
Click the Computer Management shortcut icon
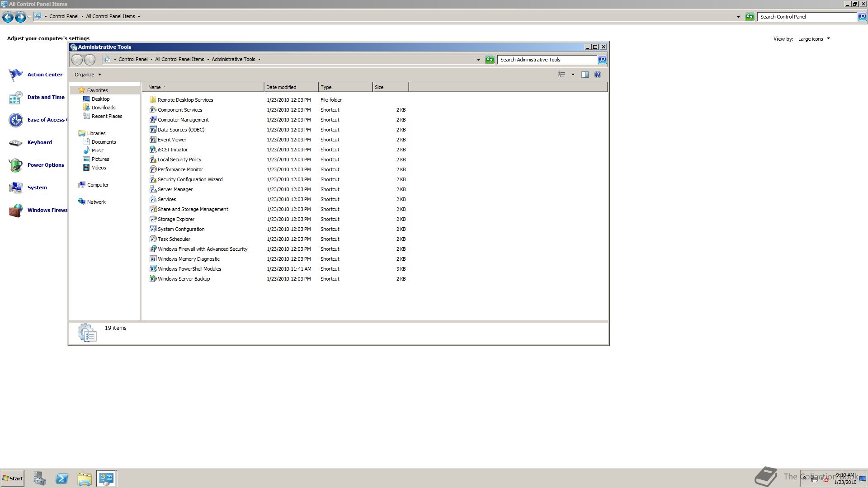(153, 120)
